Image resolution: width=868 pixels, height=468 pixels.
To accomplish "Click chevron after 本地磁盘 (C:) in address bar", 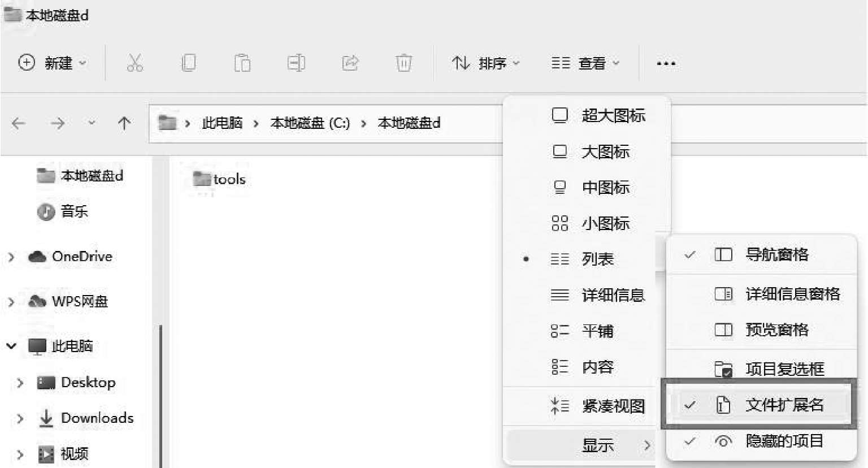I will pos(363,123).
